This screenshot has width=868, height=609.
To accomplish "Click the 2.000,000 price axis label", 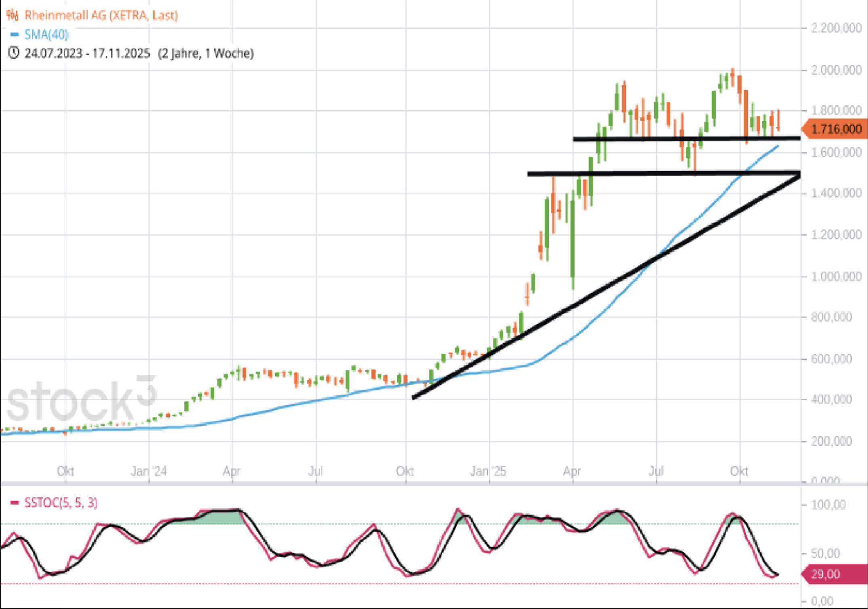I will tap(836, 70).
